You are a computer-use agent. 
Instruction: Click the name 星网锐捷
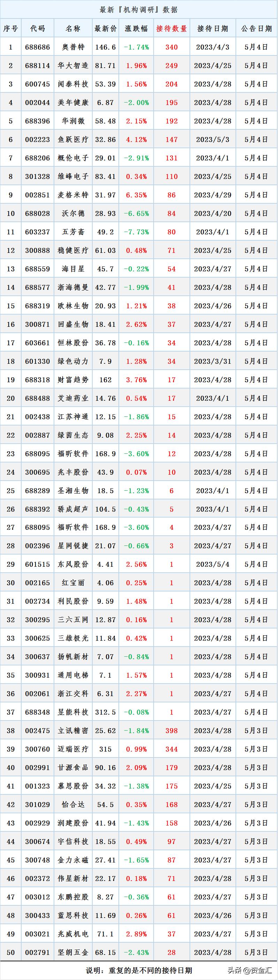pyautogui.click(x=73, y=546)
